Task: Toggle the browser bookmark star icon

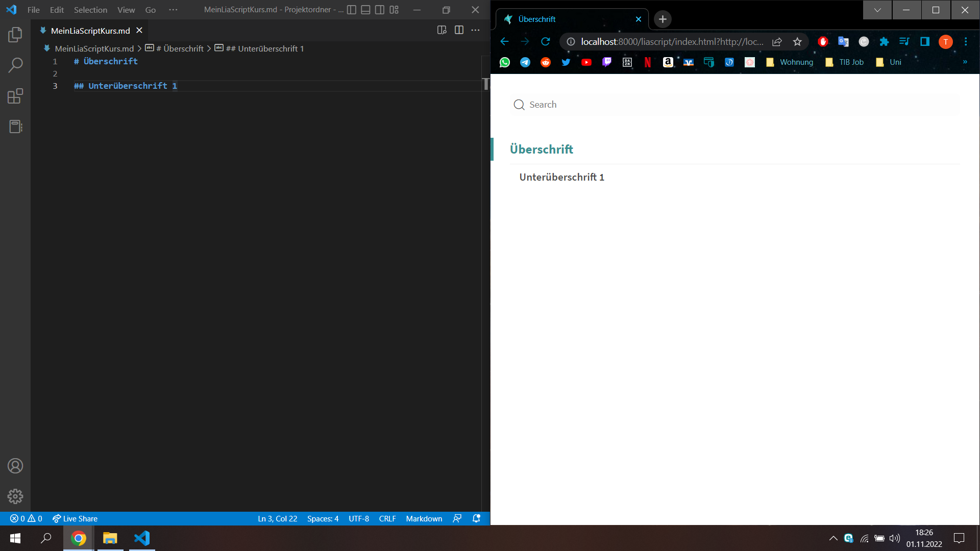Action: [797, 42]
